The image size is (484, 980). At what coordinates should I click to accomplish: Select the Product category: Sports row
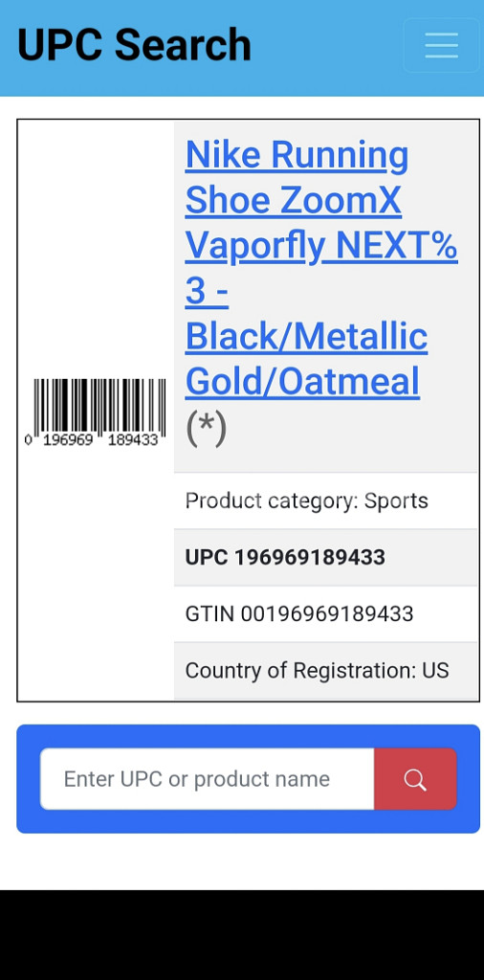[x=325, y=501]
